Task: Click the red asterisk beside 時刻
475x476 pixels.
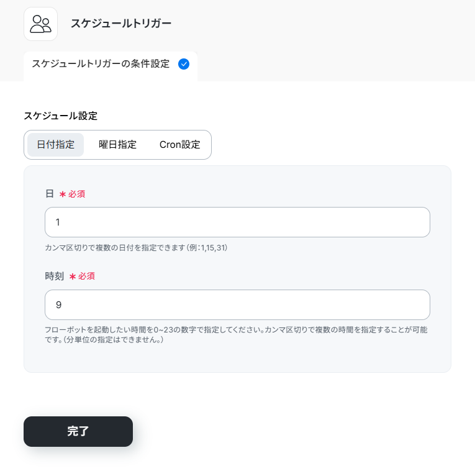Action: (x=73, y=277)
